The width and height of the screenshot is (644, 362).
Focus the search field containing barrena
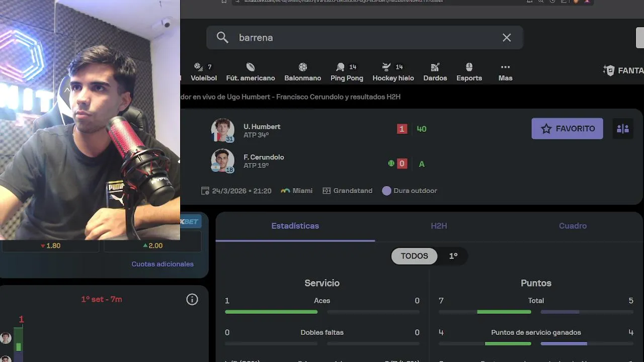click(x=365, y=38)
